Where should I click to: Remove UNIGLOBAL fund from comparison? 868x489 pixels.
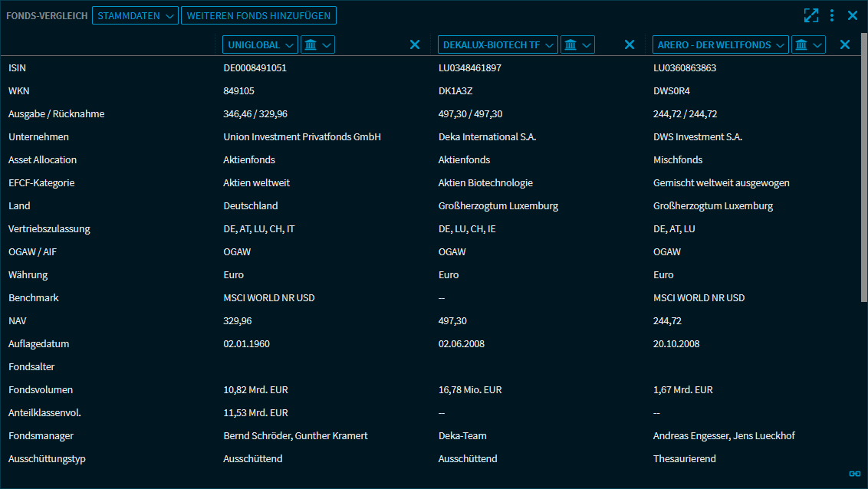tap(415, 45)
